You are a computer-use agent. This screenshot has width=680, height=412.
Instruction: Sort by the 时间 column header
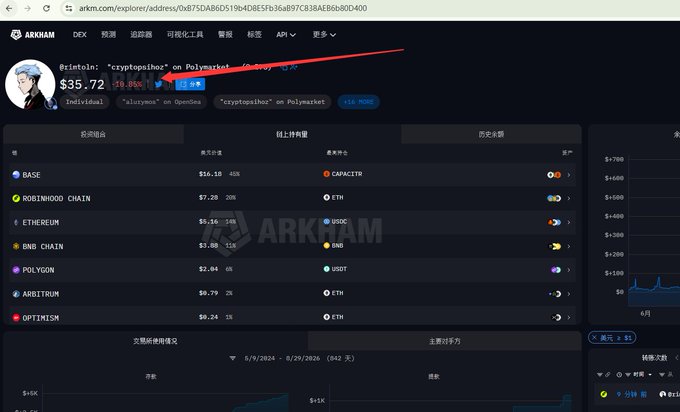click(639, 374)
